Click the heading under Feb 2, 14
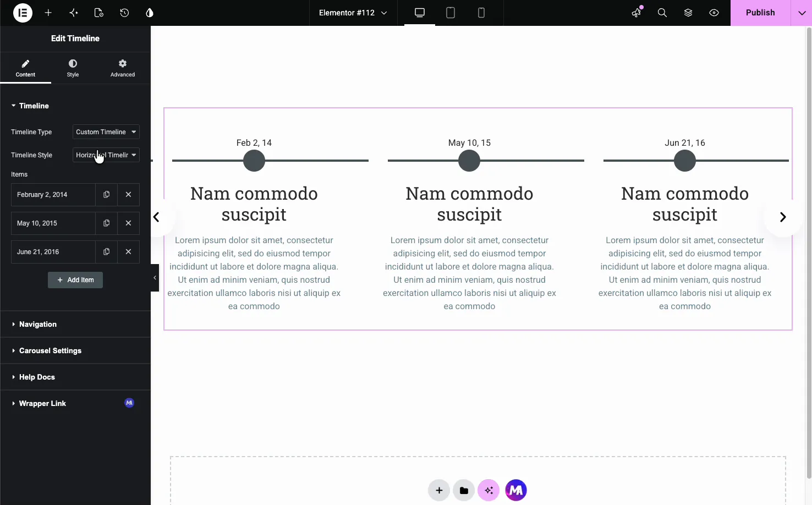 pyautogui.click(x=254, y=204)
